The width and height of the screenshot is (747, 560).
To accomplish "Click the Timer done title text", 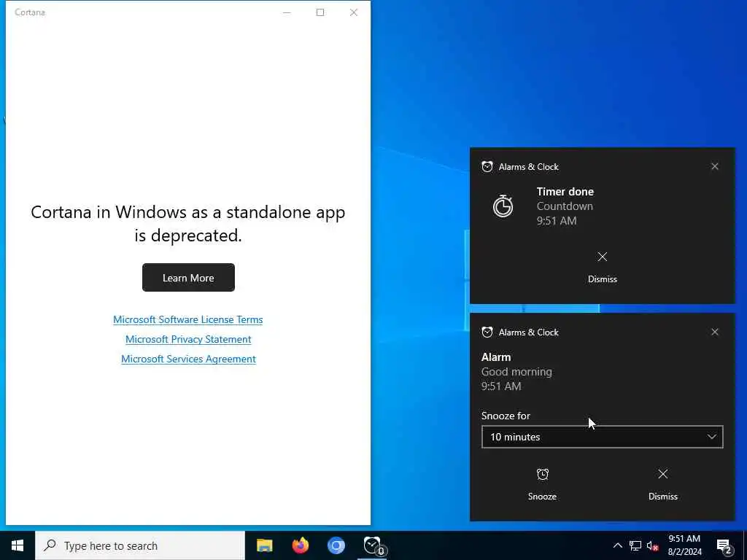I will (x=565, y=192).
